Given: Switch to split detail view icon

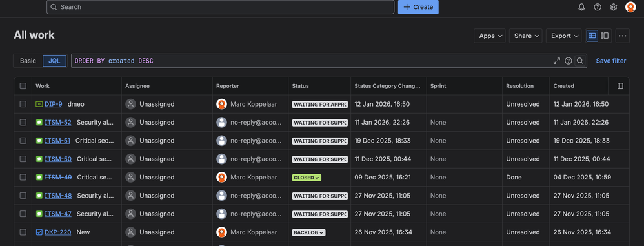Looking at the screenshot, I should click(x=605, y=36).
